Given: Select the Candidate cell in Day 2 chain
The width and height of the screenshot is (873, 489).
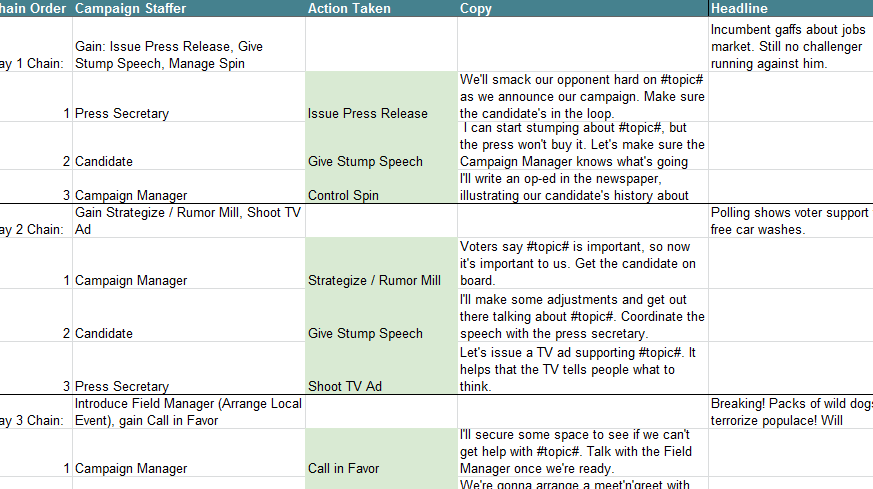Looking at the screenshot, I should (189, 315).
